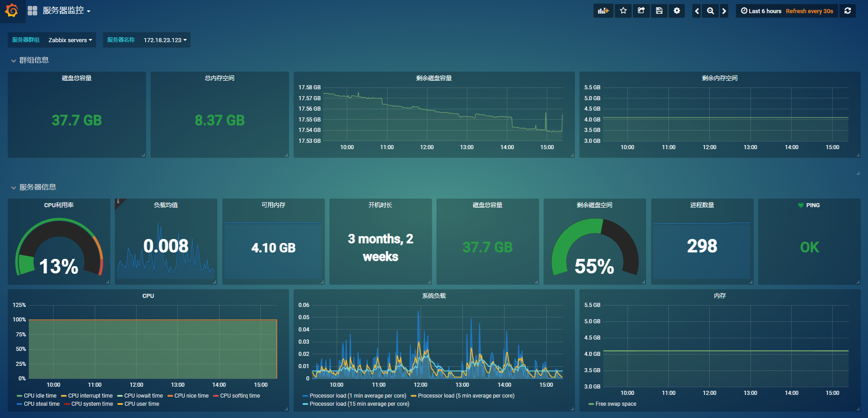This screenshot has height=418, width=868.
Task: Open the dashboards search menu
Action: (x=32, y=10)
